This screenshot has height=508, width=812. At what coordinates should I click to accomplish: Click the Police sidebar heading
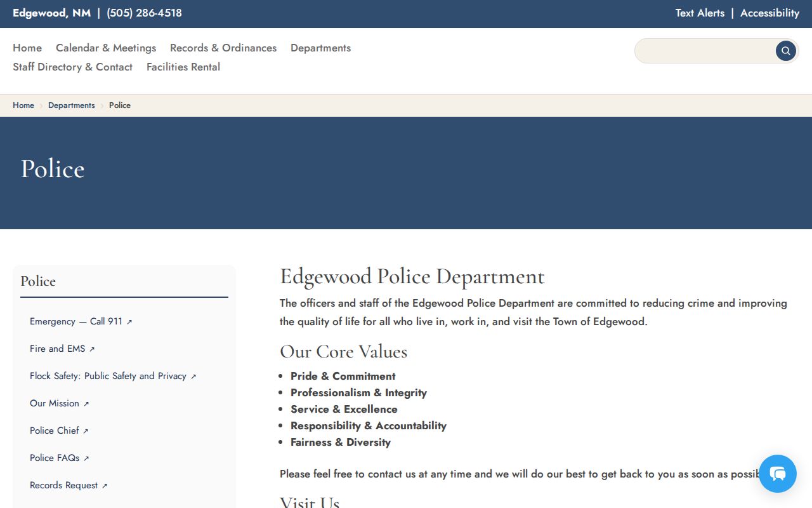(x=38, y=281)
